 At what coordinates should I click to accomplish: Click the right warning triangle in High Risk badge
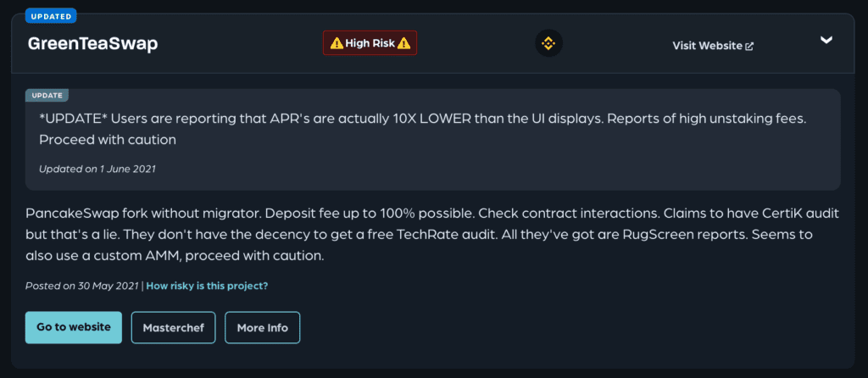click(403, 43)
